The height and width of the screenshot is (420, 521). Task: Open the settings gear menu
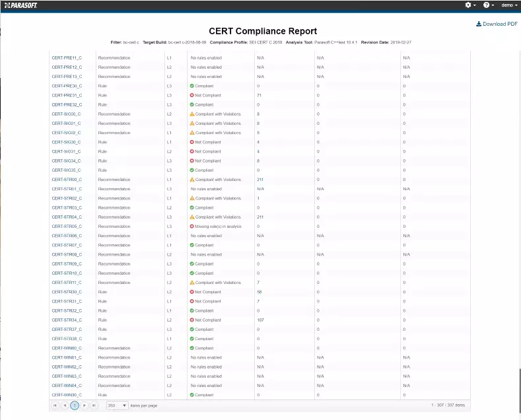469,5
